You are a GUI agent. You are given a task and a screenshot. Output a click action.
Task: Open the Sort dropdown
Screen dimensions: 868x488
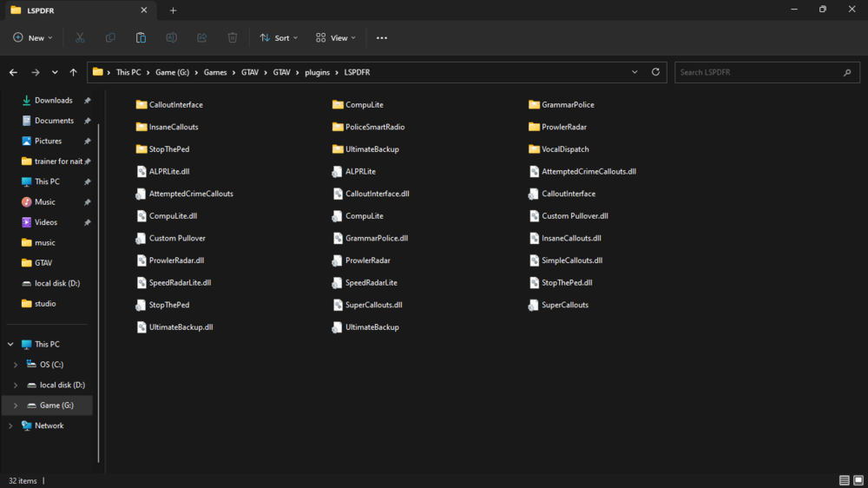click(279, 37)
